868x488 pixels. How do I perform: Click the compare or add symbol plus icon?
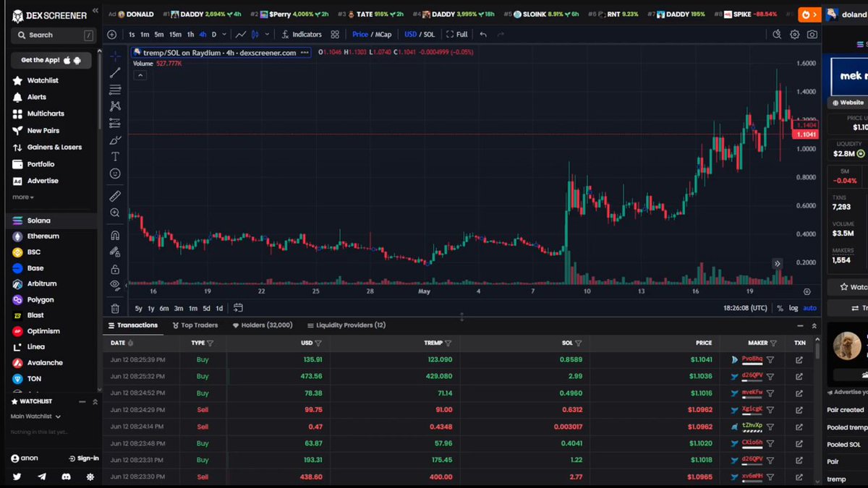coord(111,34)
